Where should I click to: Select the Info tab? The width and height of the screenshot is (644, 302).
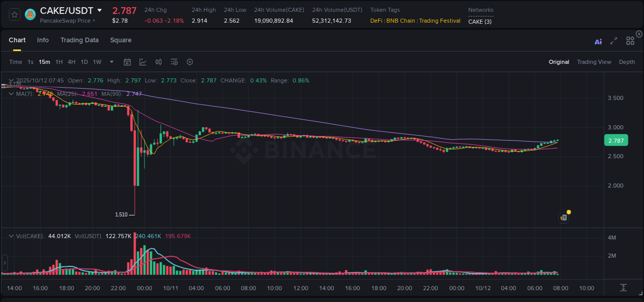[x=43, y=40]
